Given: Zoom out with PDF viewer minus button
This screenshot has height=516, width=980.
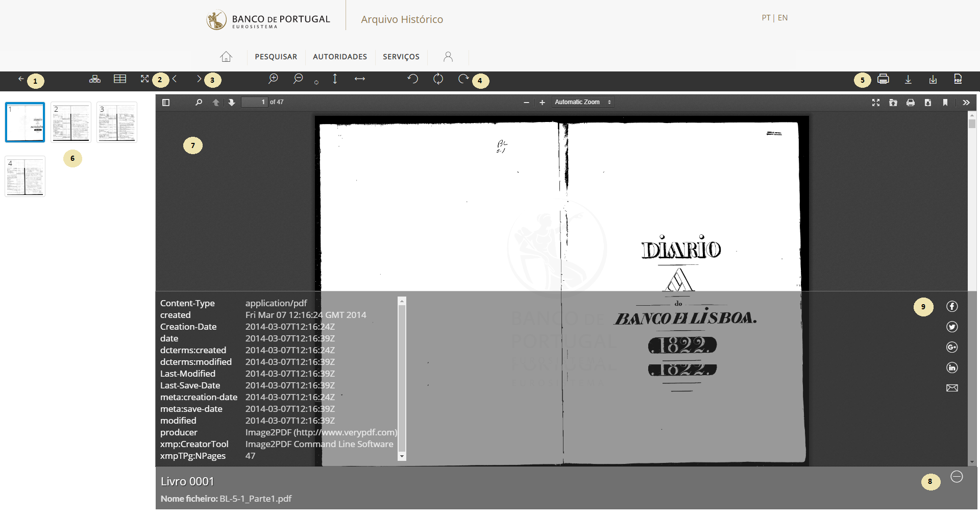Looking at the screenshot, I should 526,103.
